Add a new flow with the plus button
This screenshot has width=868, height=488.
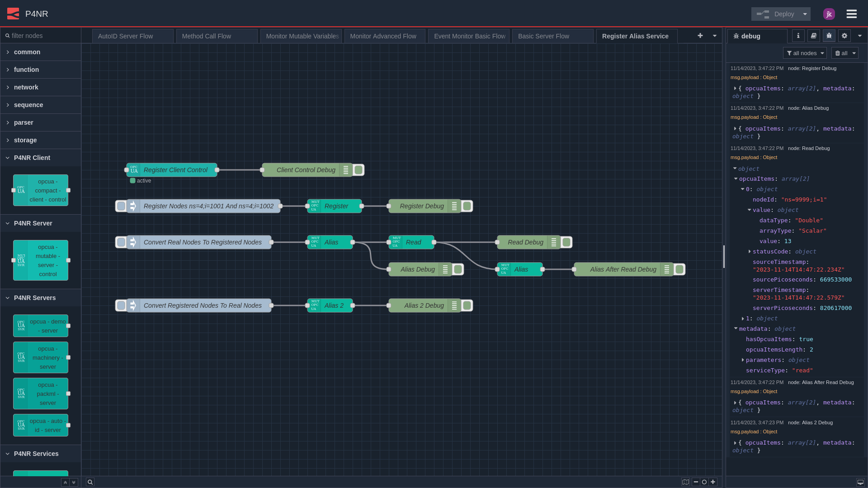[x=700, y=36]
